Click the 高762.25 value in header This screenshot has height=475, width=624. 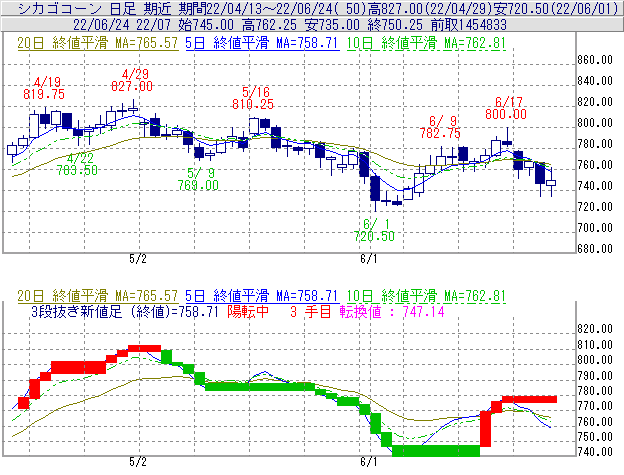[269, 25]
